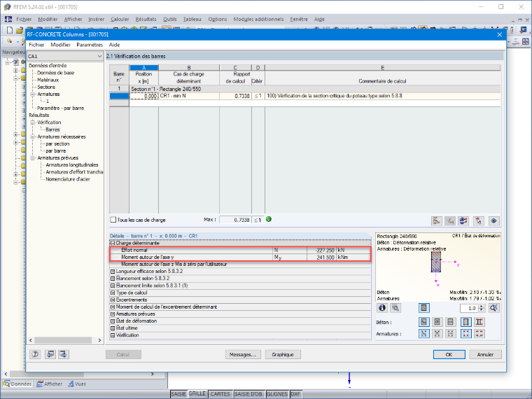Viewport: 532px width, 399px height.
Task: Expand Type de calcul row
Action: [113, 293]
